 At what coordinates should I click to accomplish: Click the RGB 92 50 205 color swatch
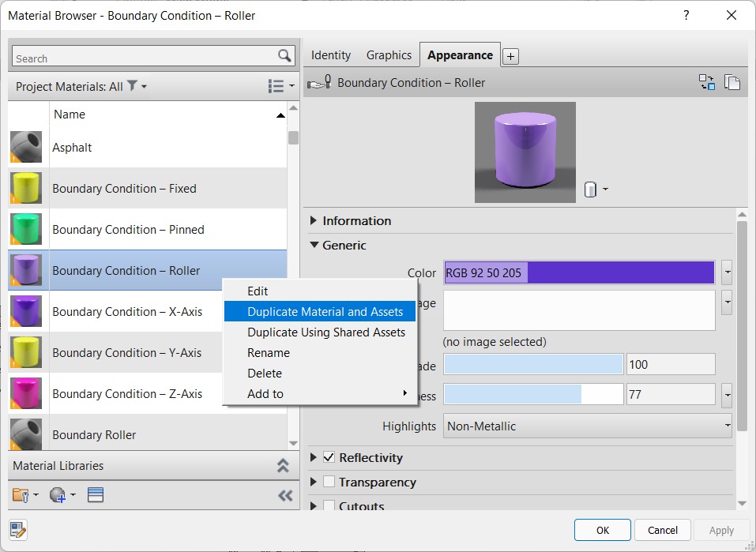[579, 273]
